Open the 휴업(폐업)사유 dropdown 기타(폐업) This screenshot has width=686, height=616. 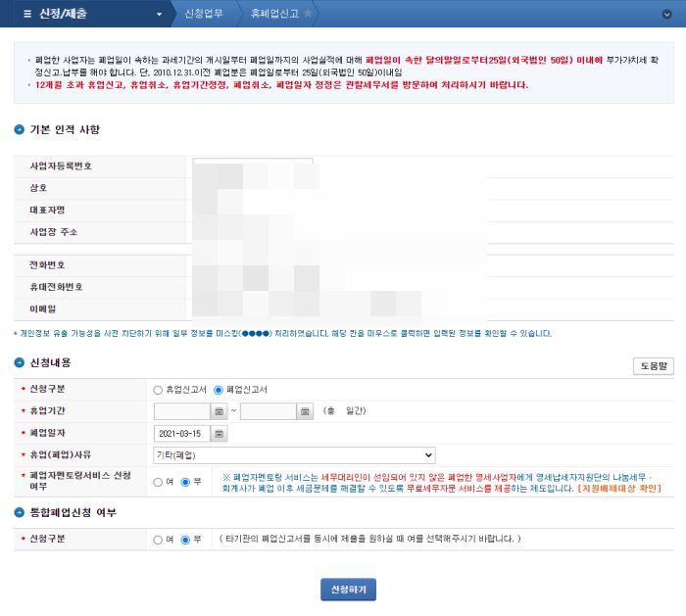click(x=294, y=455)
